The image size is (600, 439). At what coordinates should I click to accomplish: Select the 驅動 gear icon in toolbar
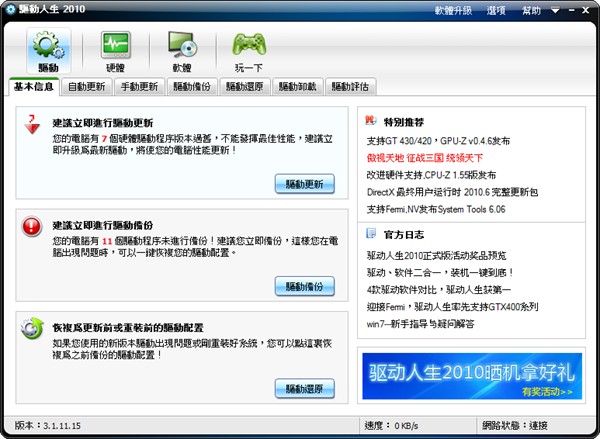tap(49, 50)
